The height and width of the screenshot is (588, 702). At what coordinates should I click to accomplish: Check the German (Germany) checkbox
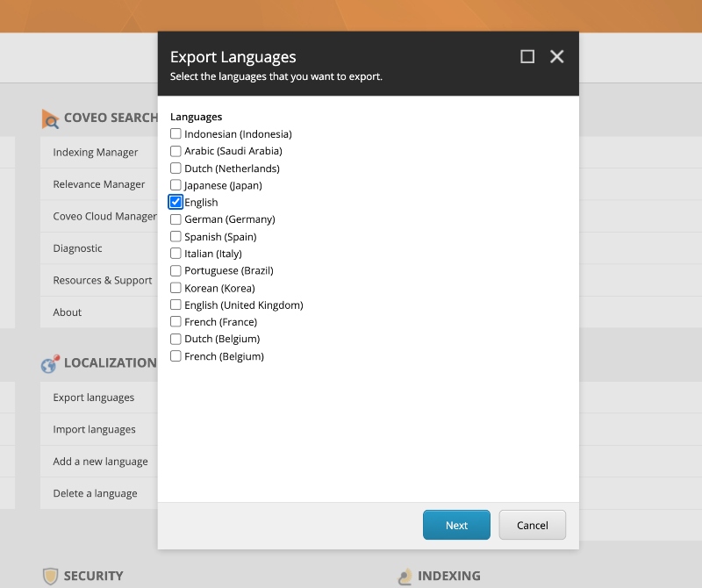pyautogui.click(x=175, y=219)
